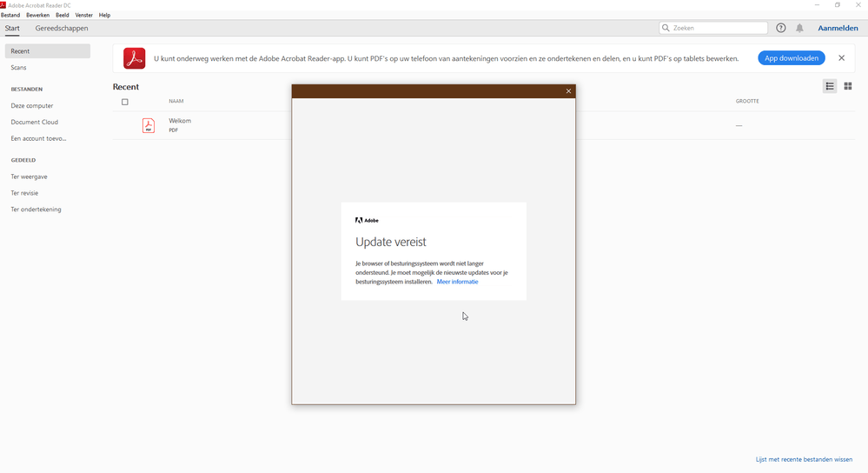Click Aanmelden to sign in
Viewport: 868px width, 473px height.
838,28
